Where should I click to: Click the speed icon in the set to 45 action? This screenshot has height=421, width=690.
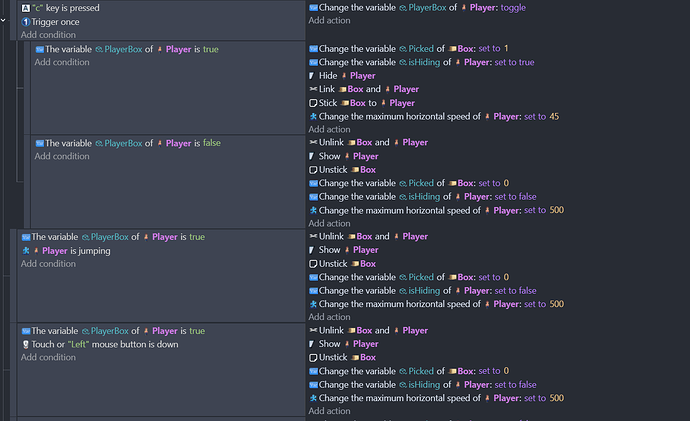tap(313, 117)
